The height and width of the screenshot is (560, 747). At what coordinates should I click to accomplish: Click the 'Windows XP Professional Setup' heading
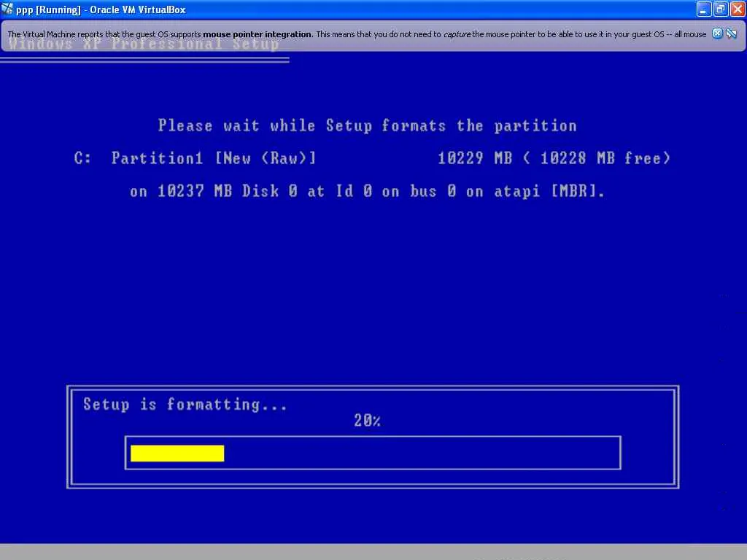144,44
